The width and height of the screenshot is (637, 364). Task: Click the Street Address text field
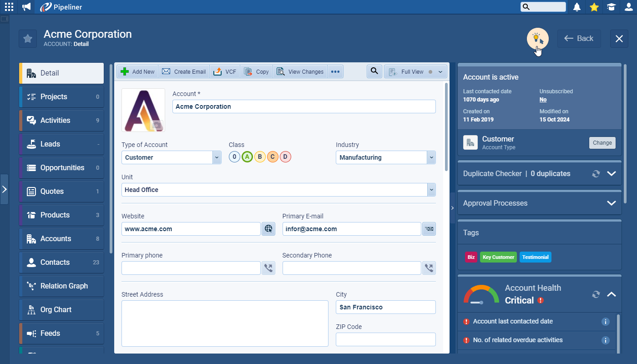coord(225,324)
